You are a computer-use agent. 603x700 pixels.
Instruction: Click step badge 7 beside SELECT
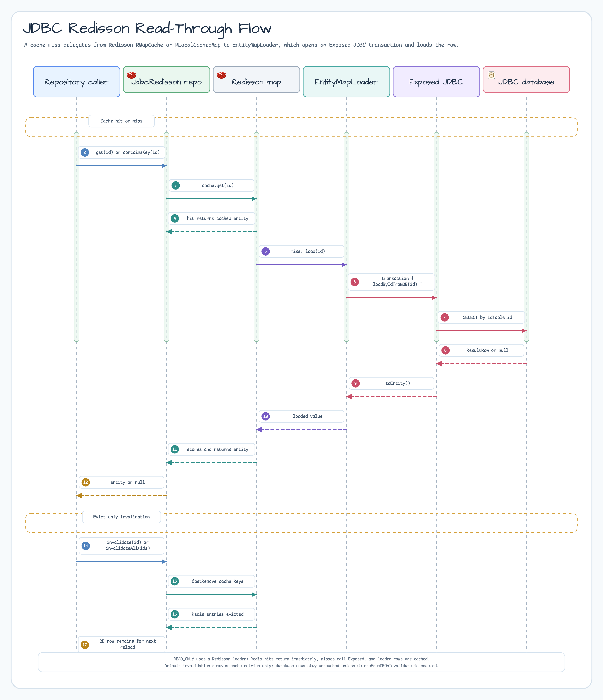pyautogui.click(x=445, y=317)
